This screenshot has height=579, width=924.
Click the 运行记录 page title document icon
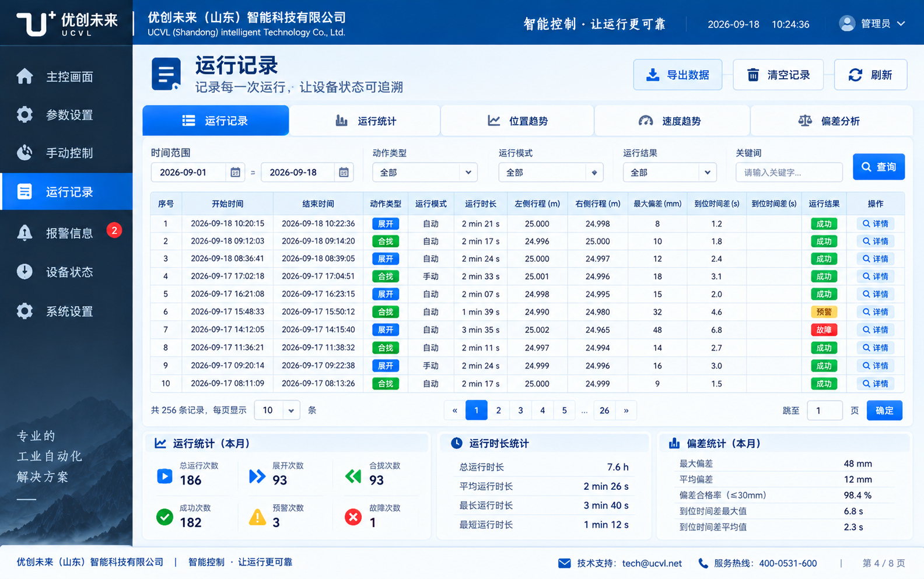coord(166,74)
